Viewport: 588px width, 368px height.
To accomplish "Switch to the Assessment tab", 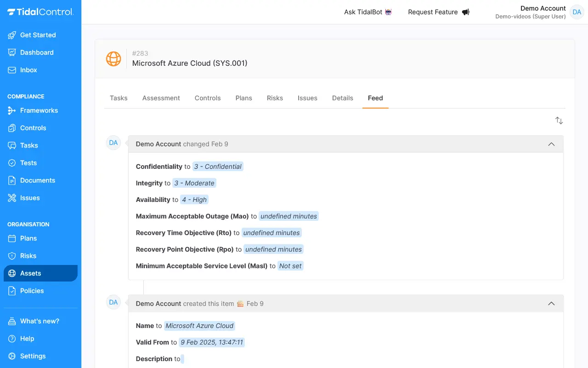I will point(161,98).
